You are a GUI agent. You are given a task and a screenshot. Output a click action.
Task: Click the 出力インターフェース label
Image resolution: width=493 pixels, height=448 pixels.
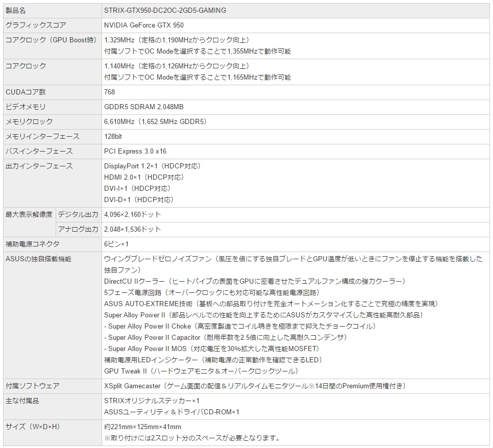[x=39, y=166]
